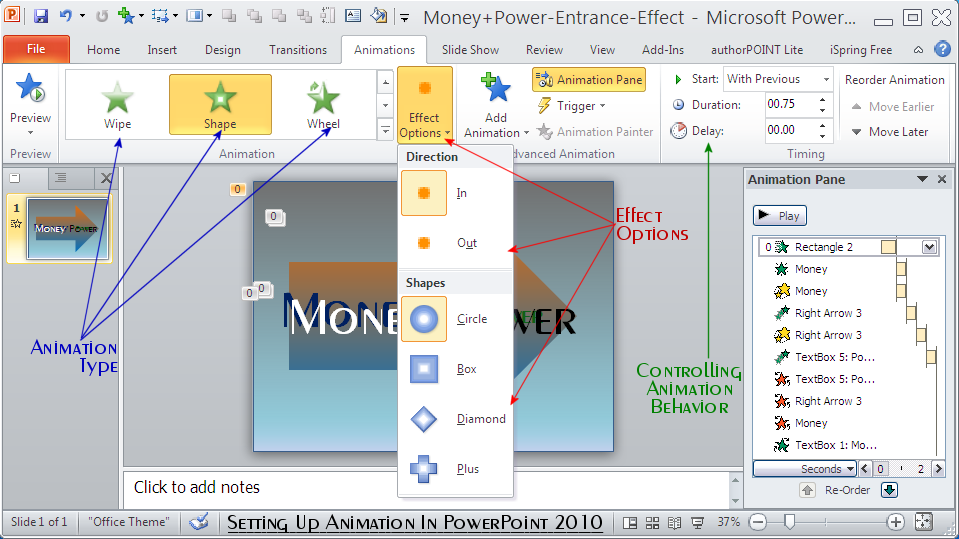Click the Save icon in quick access toolbar
Screen dimensions: 959x539
40,16
